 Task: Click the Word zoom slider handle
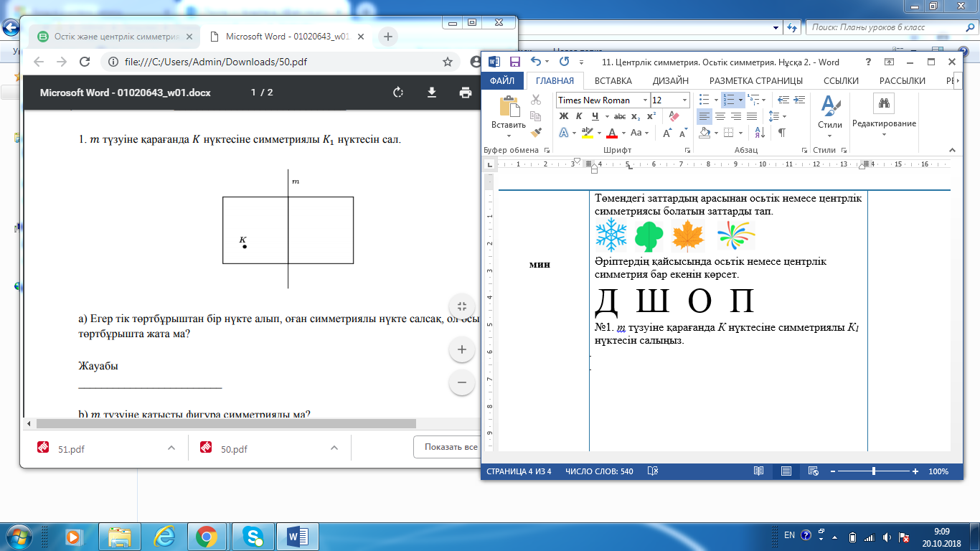pos(873,471)
